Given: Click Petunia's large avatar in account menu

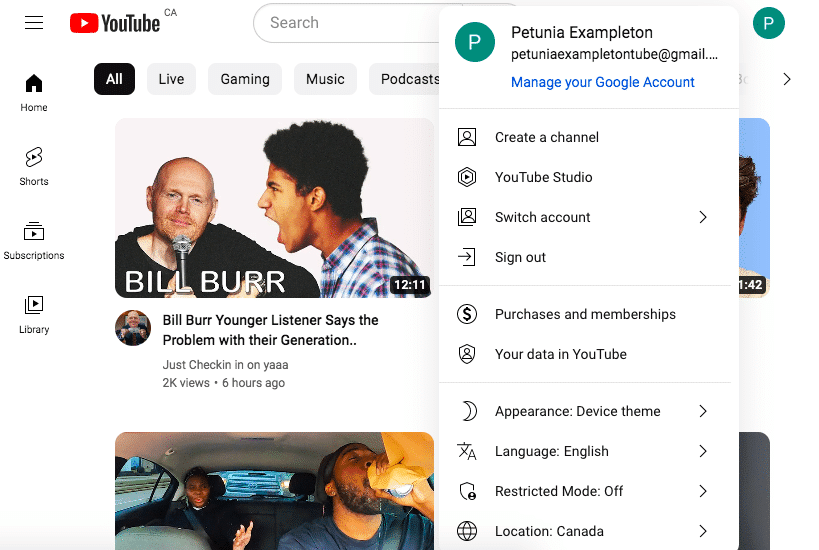Looking at the screenshot, I should pos(475,42).
